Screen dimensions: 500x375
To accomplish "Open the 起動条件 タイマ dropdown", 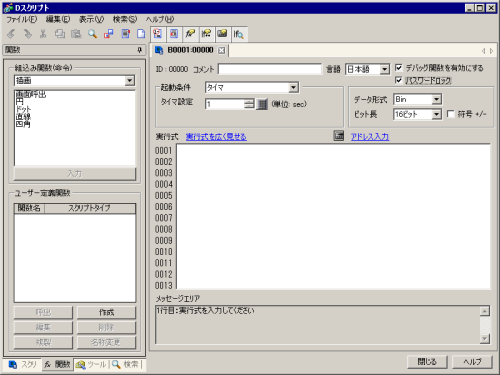I will 293,87.
